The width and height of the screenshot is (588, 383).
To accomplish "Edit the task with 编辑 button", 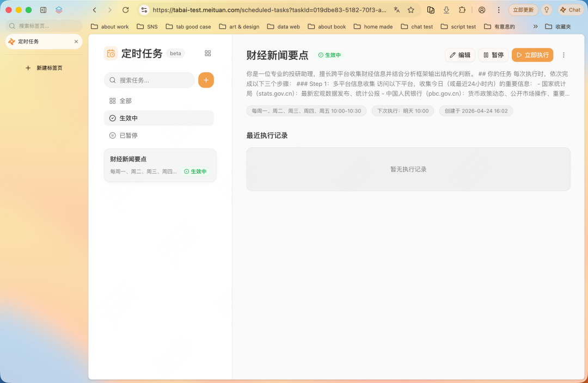I will pos(460,55).
